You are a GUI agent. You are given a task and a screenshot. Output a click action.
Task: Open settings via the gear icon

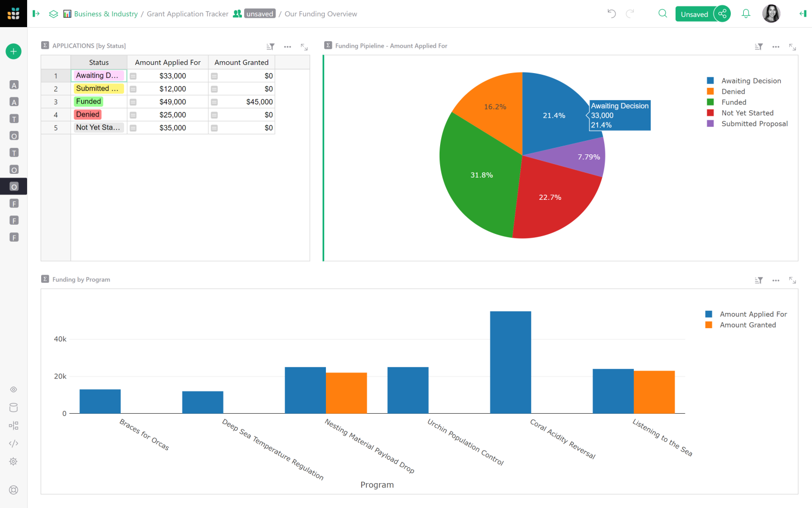coord(13,461)
